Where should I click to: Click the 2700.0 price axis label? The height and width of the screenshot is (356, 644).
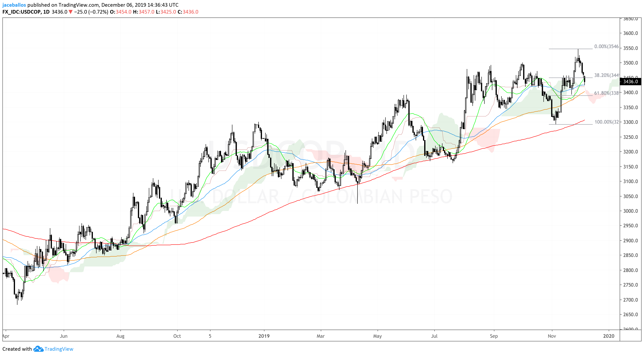tap(630, 300)
